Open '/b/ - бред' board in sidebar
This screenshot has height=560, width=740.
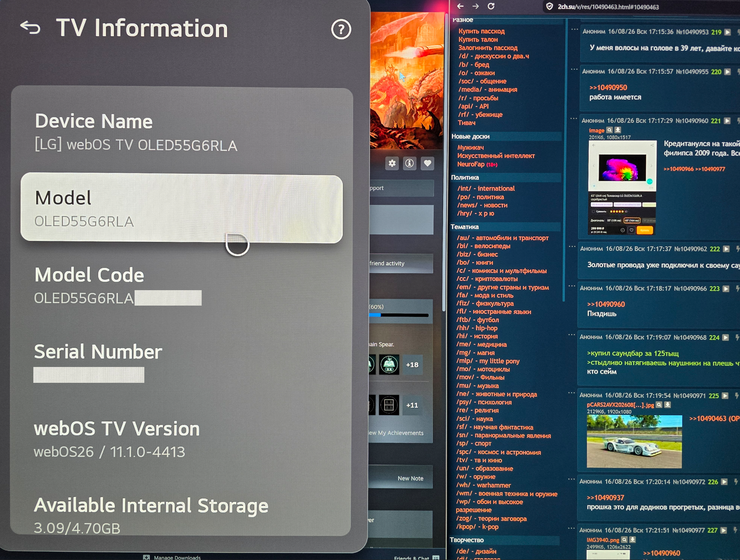pos(474,65)
